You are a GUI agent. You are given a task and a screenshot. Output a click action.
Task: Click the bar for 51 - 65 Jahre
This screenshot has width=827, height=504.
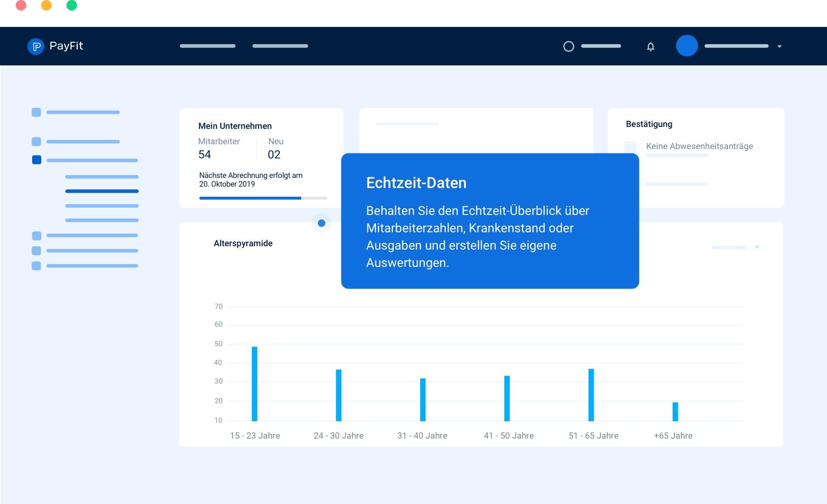591,395
